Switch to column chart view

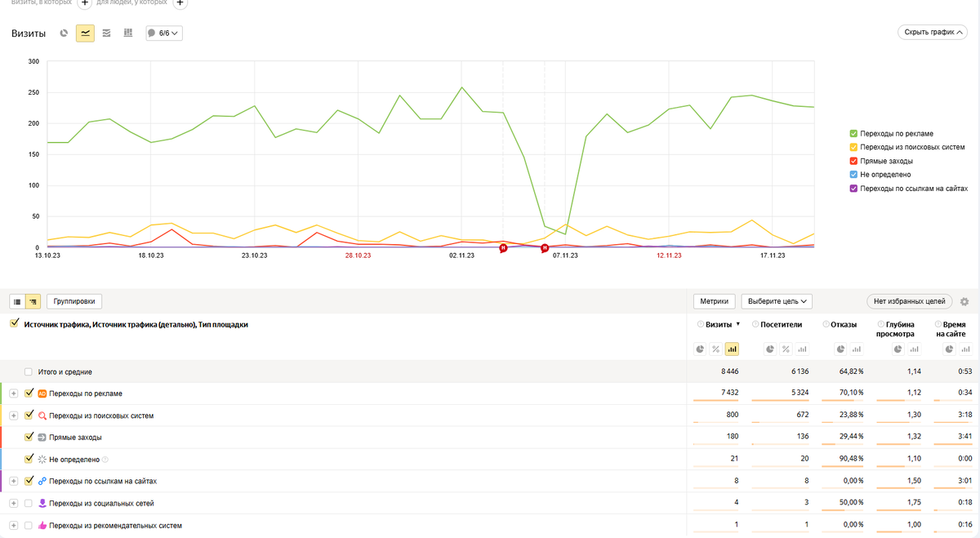[127, 33]
